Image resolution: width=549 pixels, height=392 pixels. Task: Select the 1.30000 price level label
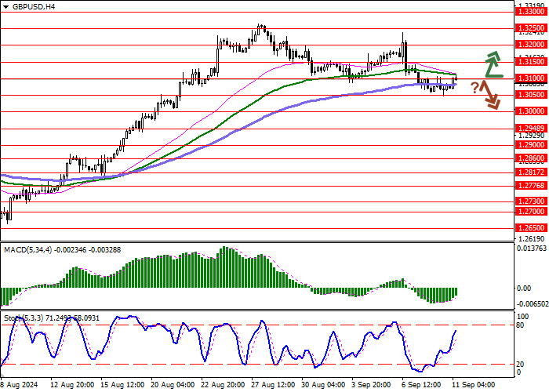[x=532, y=111]
